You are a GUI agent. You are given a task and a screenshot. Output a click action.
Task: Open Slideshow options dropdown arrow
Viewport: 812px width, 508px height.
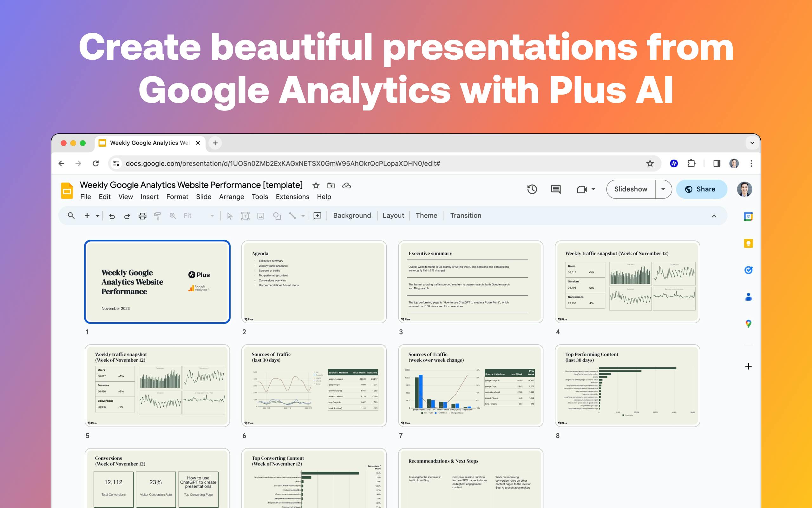tap(663, 189)
